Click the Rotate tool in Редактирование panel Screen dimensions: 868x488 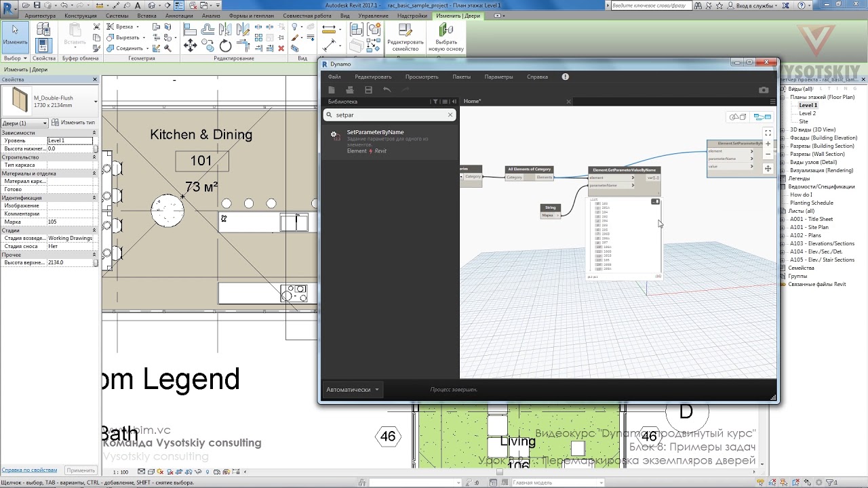(226, 45)
